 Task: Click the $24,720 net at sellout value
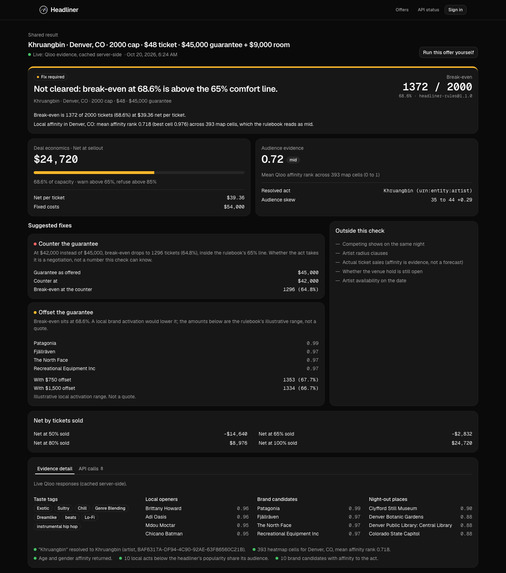[x=56, y=159]
